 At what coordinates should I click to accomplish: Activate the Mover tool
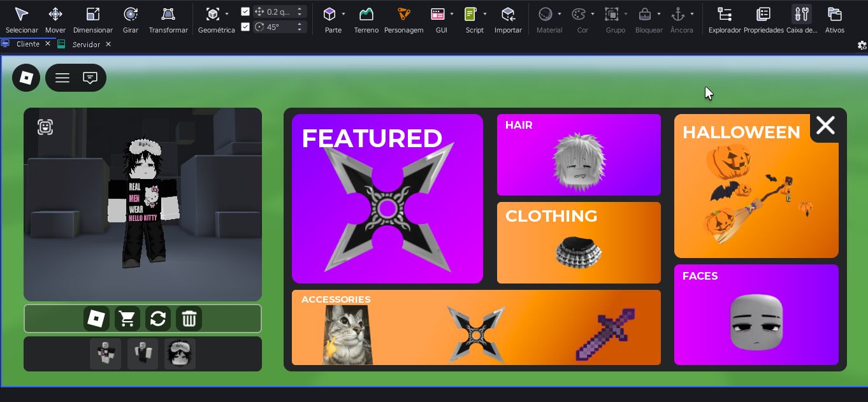click(55, 20)
